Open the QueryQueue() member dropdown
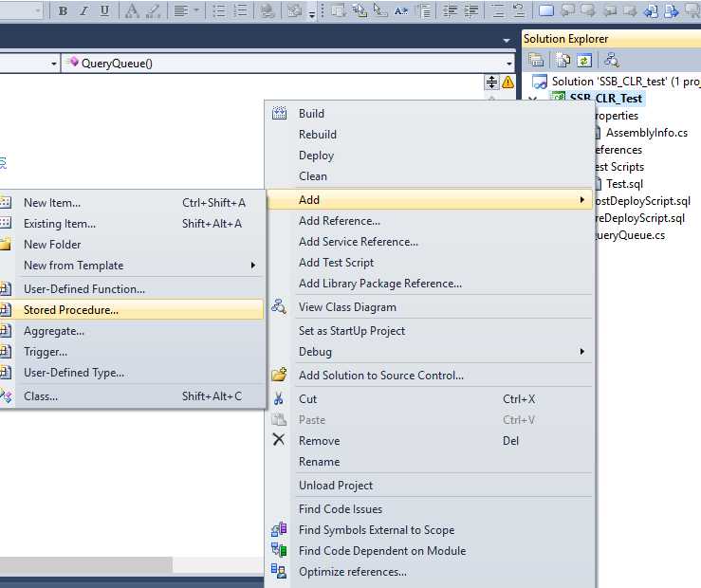 coord(509,64)
